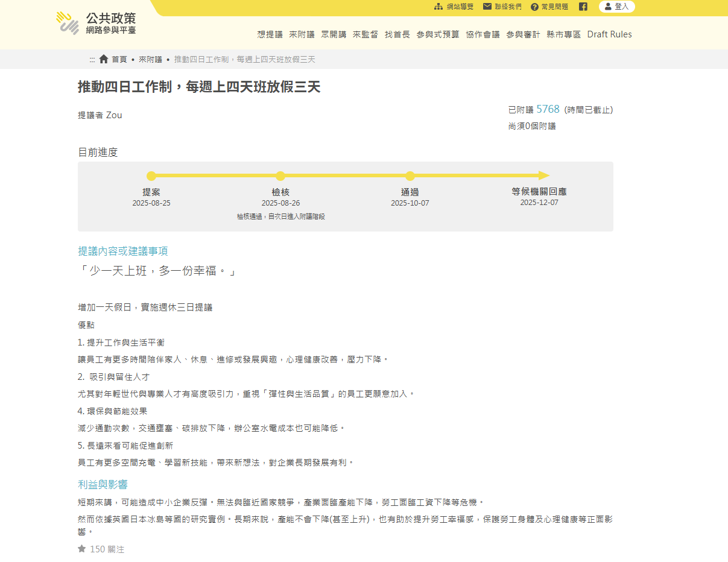This screenshot has width=728, height=562.
Task: Click the 利益與影響 heading
Action: [103, 485]
